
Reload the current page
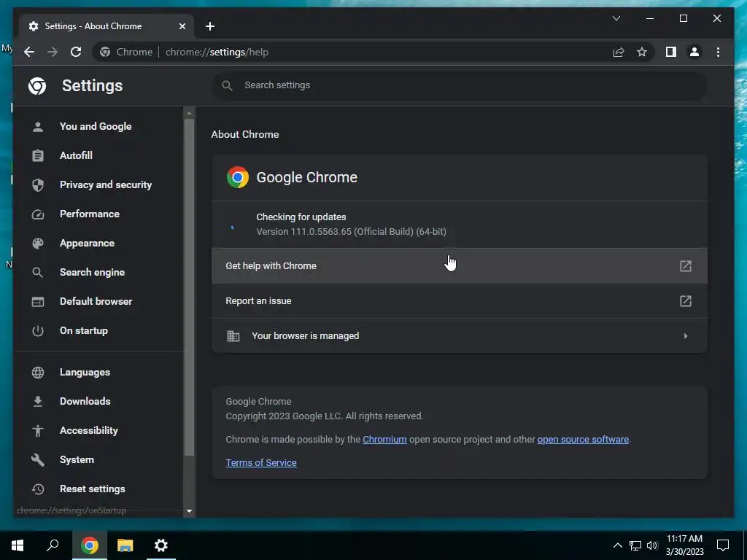[76, 52]
